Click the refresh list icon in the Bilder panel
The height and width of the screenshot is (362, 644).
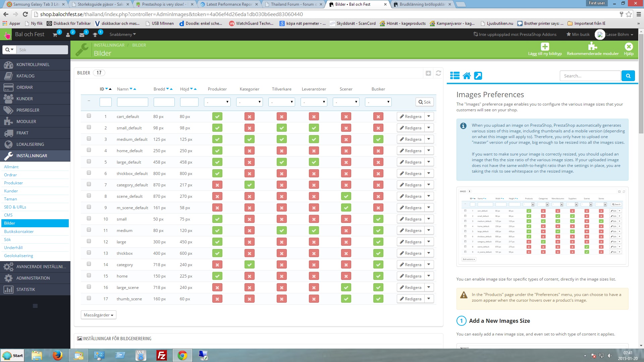(x=438, y=73)
